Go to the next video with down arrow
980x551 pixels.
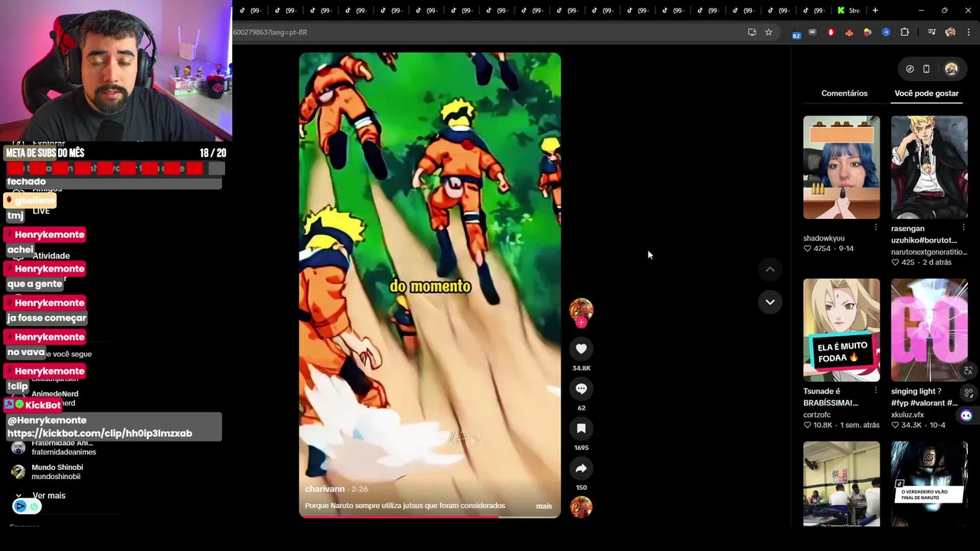pos(770,302)
